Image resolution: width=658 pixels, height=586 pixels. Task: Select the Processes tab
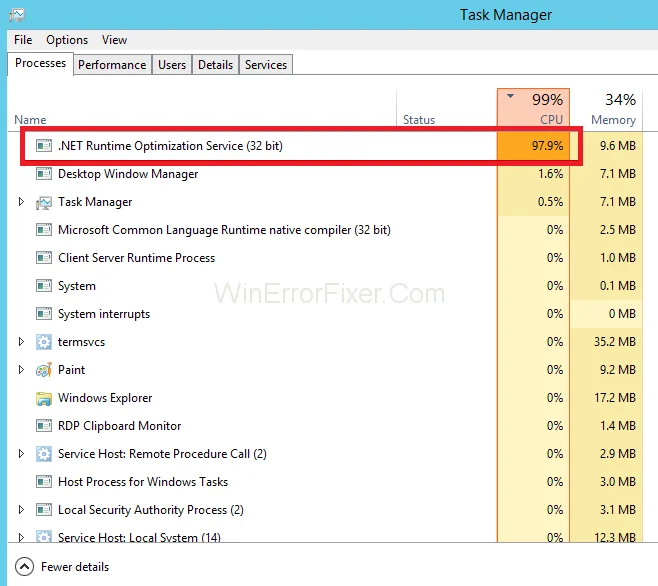click(x=40, y=63)
